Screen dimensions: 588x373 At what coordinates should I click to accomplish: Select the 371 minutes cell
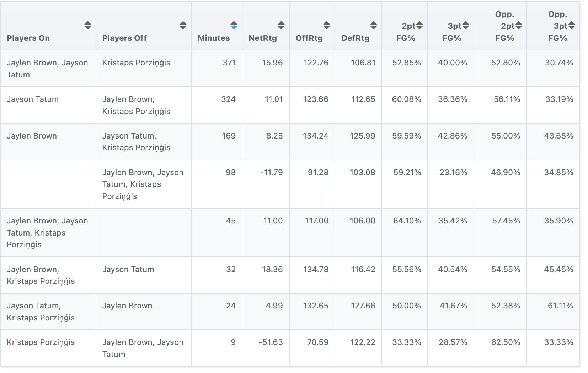pos(229,63)
